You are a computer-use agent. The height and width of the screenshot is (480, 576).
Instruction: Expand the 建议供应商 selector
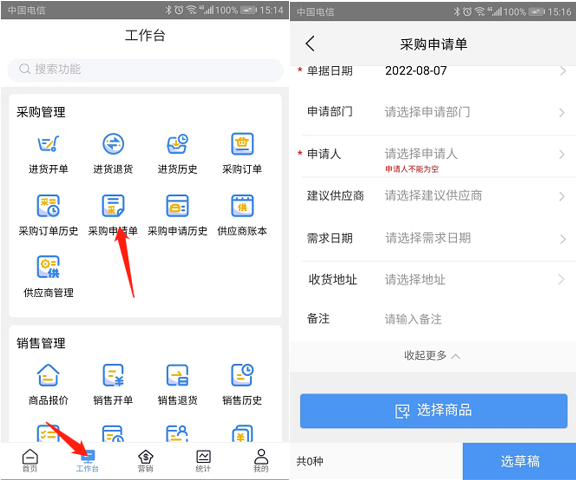(x=433, y=196)
